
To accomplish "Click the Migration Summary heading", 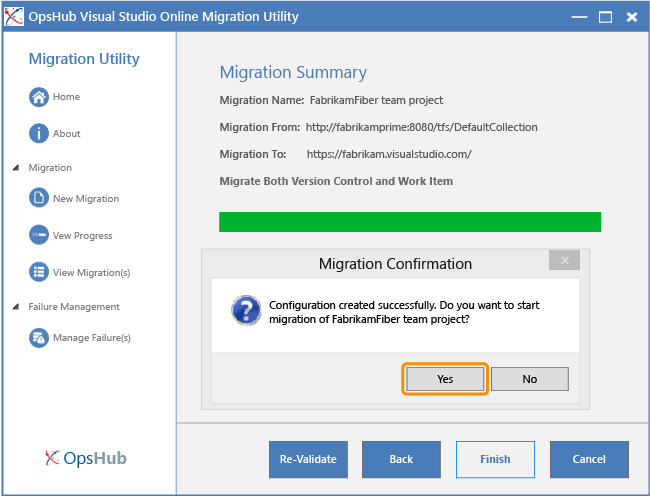I will pos(293,73).
